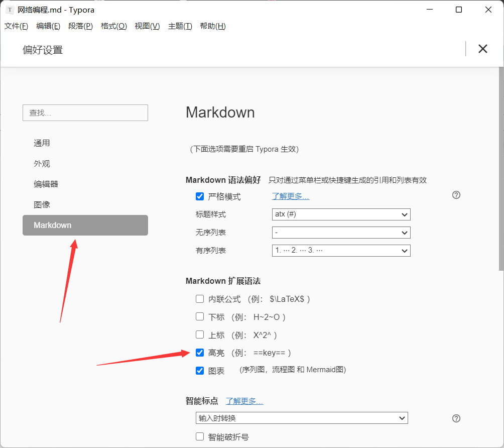
Task: Select the 编辑器 settings category
Action: 85,184
